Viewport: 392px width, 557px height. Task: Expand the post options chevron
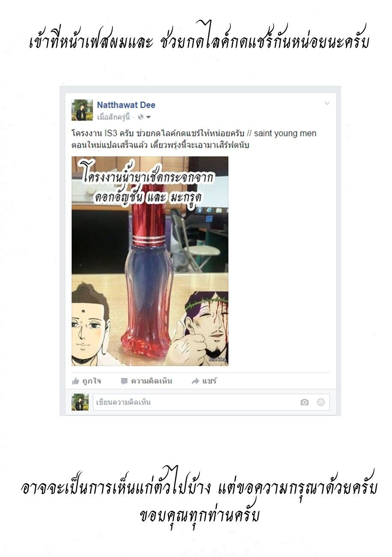point(327,104)
